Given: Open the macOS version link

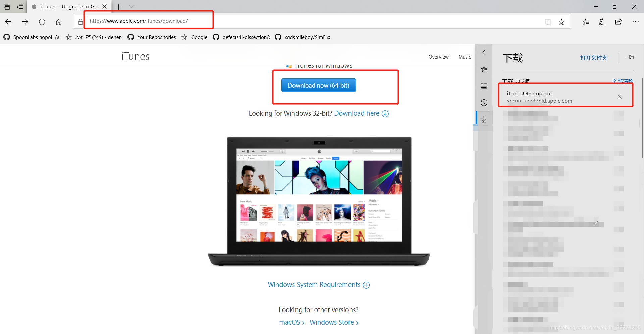Looking at the screenshot, I should click(292, 322).
